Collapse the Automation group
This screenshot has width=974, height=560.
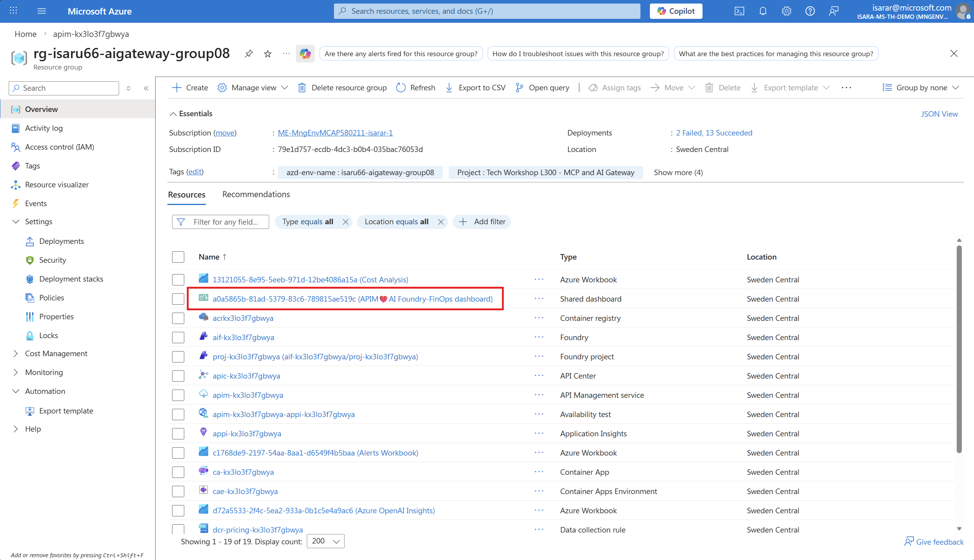(16, 391)
